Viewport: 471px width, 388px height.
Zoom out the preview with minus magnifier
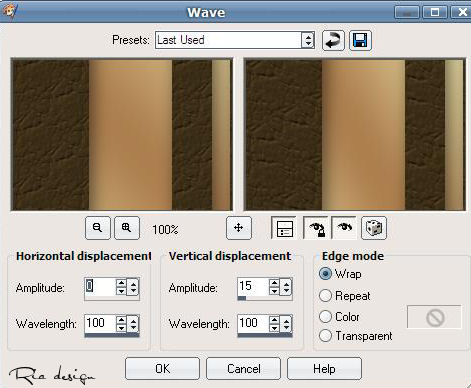98,228
